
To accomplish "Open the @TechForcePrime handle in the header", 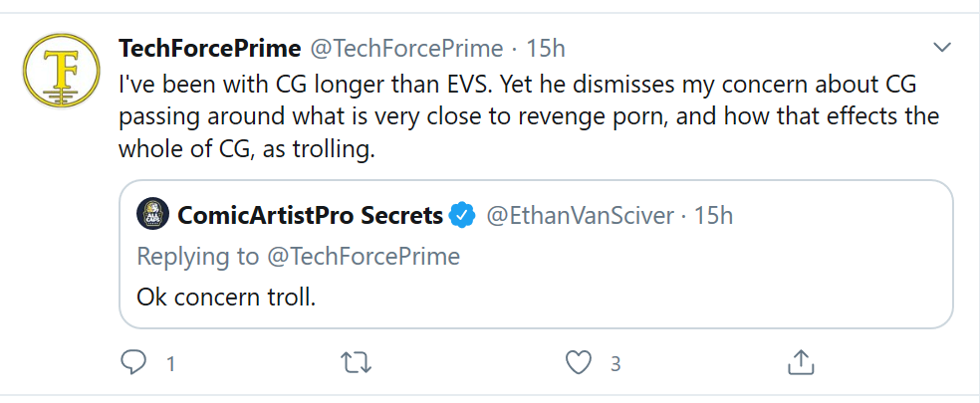I will point(407,48).
